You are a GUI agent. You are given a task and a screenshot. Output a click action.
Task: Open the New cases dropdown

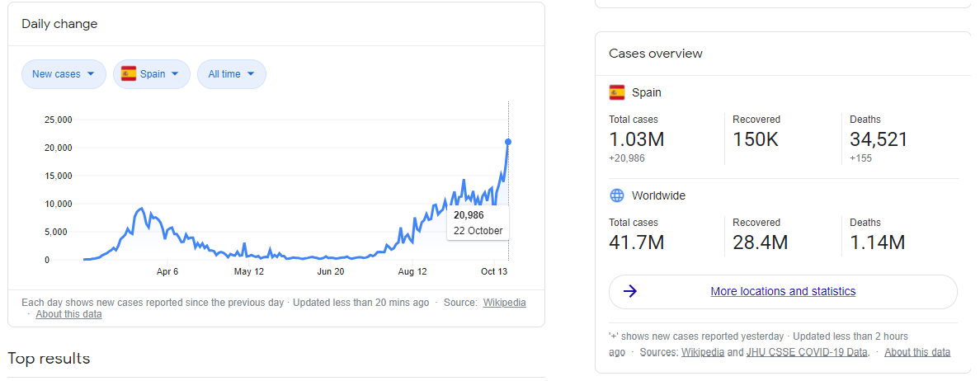[64, 74]
